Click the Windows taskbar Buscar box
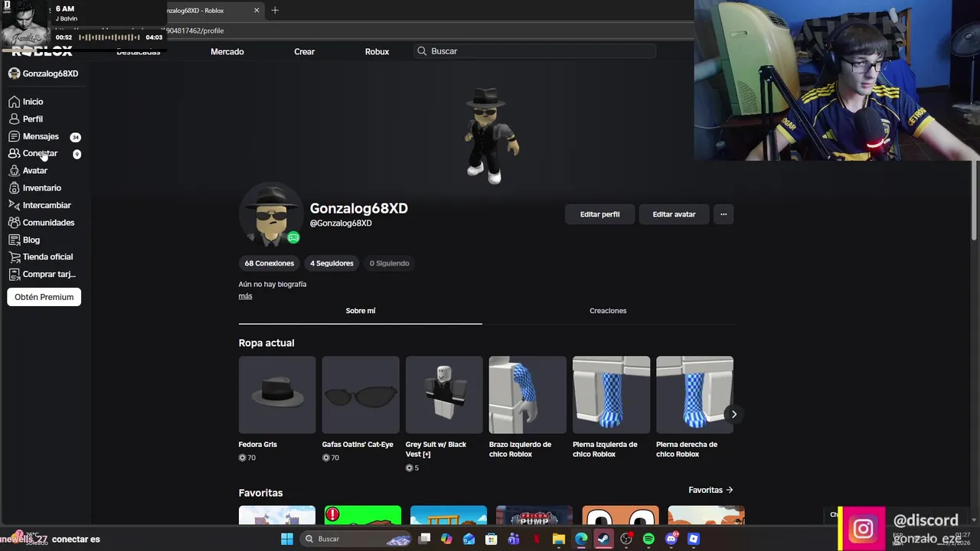 pyautogui.click(x=355, y=539)
